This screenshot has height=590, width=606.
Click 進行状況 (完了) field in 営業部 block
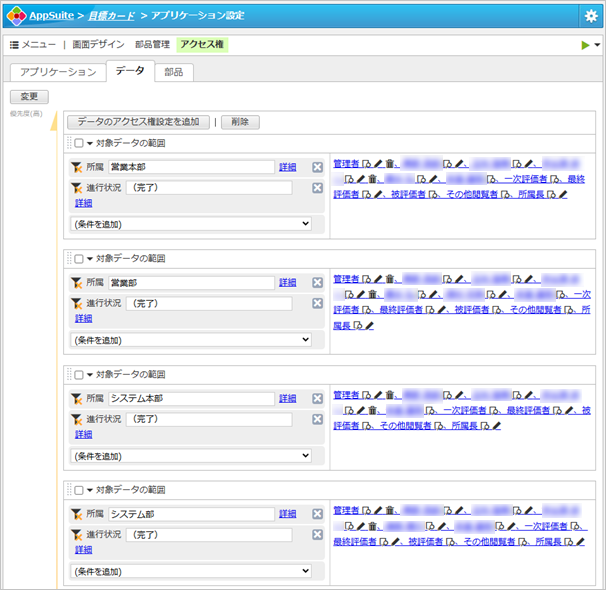point(209,304)
